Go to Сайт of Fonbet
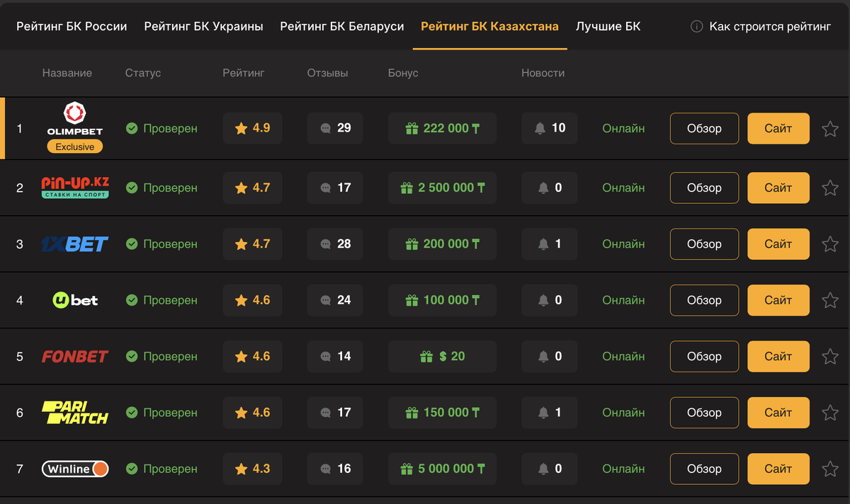The image size is (850, 504). tap(778, 356)
